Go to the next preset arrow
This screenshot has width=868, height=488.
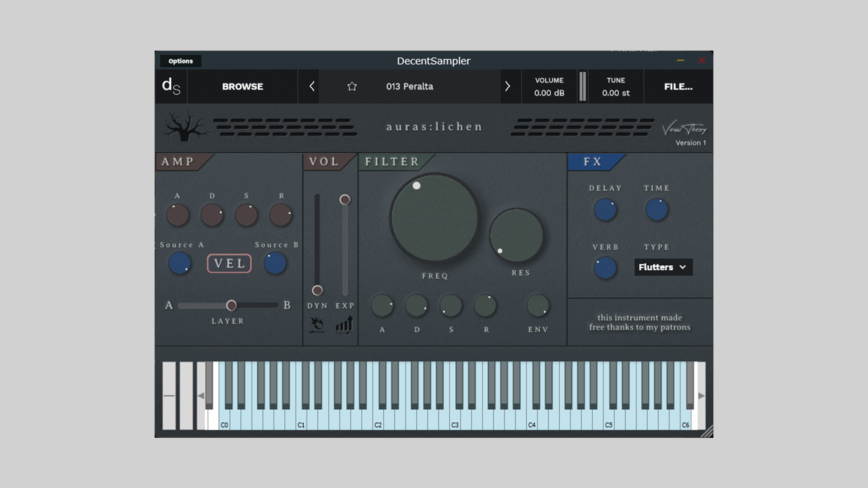(507, 86)
